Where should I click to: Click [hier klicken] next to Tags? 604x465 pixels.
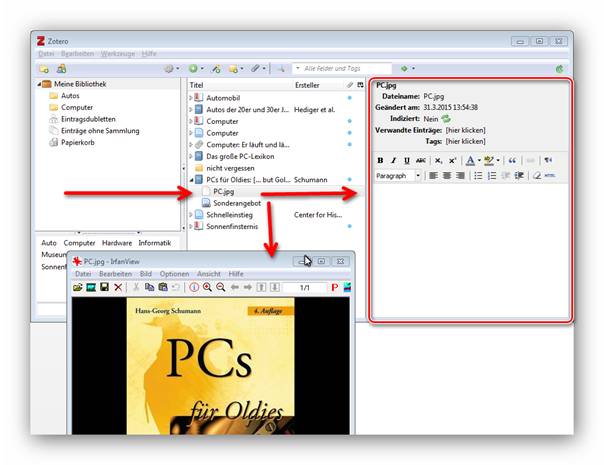point(465,141)
